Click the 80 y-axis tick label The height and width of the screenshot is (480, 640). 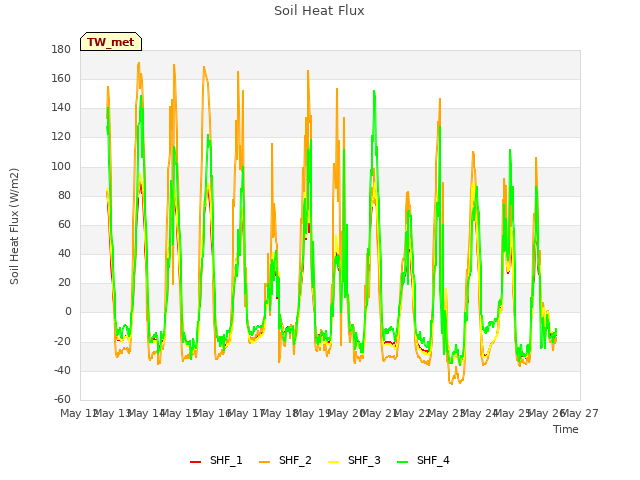click(64, 195)
